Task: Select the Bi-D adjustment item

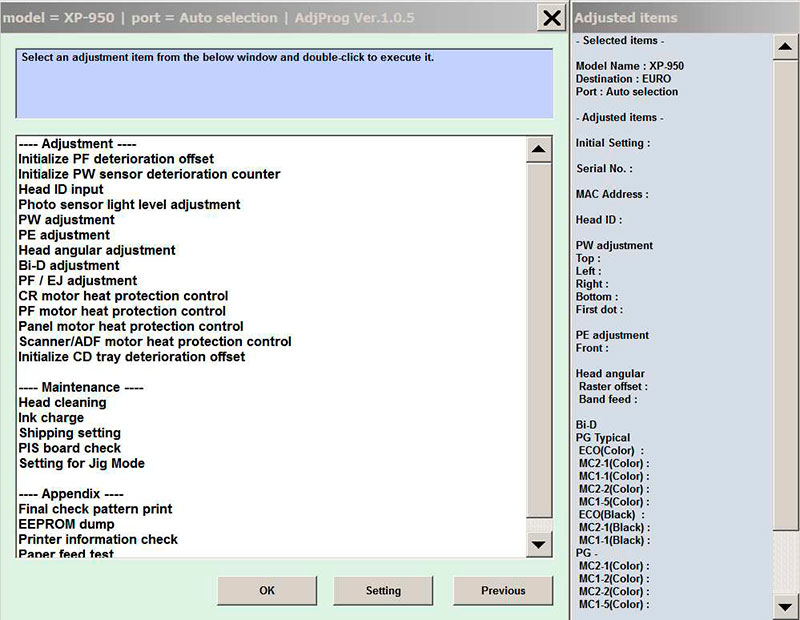Action: [69, 266]
